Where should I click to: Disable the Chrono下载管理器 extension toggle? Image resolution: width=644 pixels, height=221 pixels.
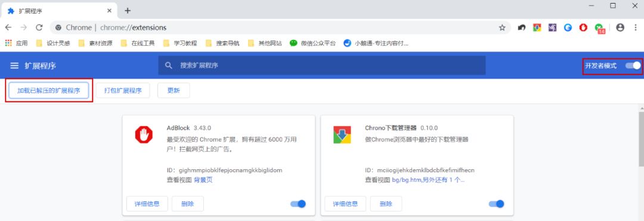[x=497, y=204]
